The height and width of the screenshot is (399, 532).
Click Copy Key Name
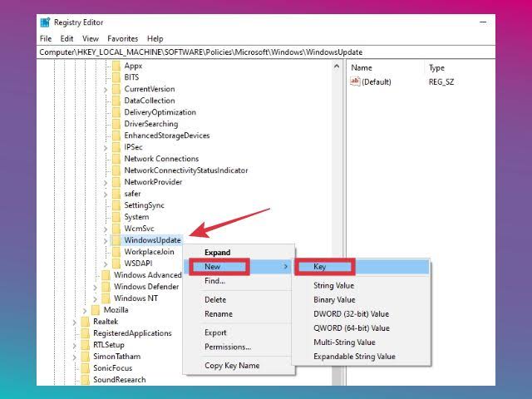coord(239,366)
